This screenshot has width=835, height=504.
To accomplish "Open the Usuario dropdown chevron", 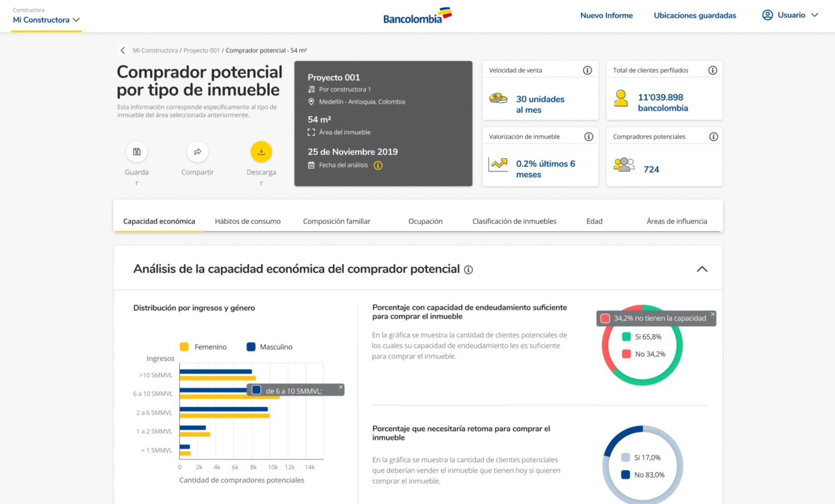I will [x=814, y=15].
